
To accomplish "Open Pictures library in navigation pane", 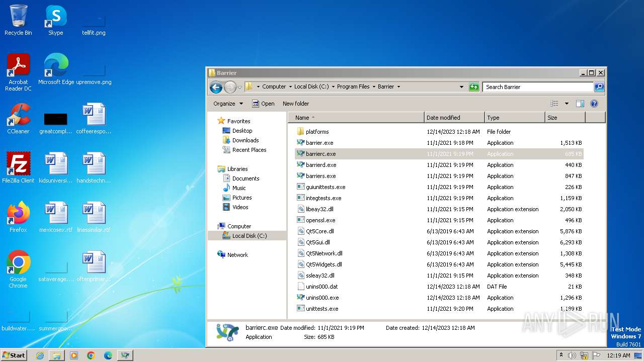I will point(242,198).
